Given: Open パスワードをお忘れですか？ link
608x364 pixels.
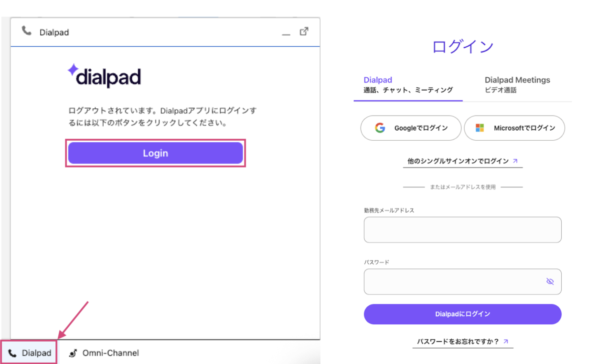Looking at the screenshot, I should coord(463,342).
